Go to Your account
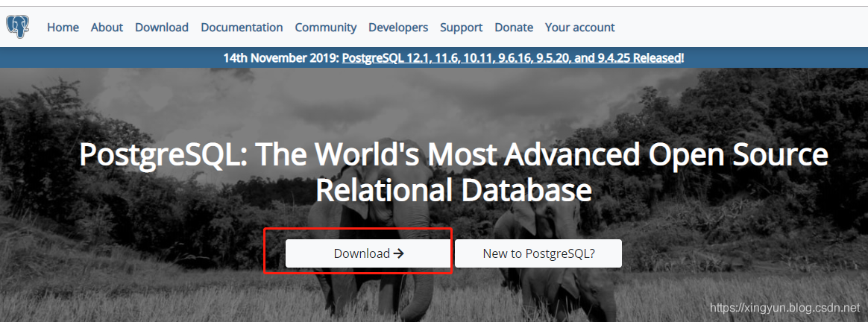This screenshot has height=322, width=868. click(579, 27)
